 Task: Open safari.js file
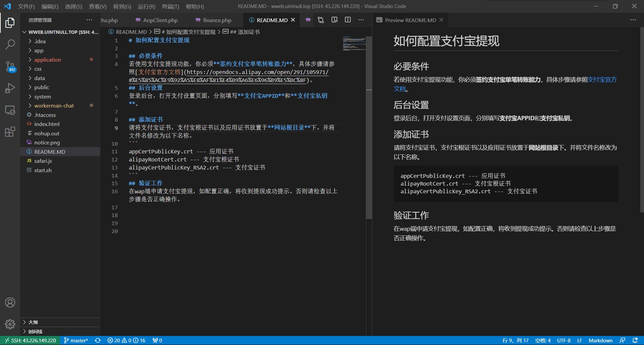pyautogui.click(x=60, y=161)
